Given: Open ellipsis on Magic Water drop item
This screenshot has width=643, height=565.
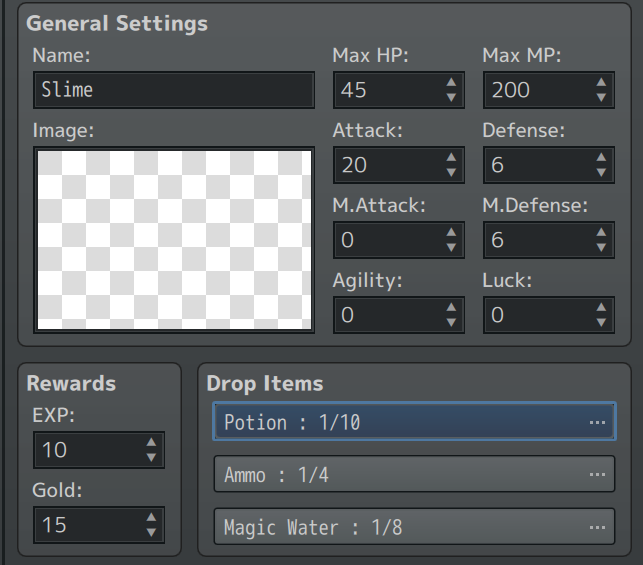Looking at the screenshot, I should (597, 528).
